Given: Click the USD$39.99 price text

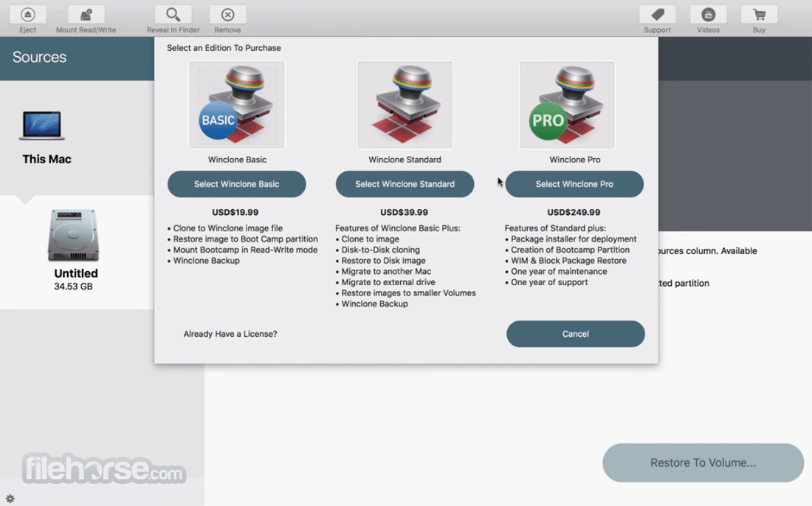Looking at the screenshot, I should pyautogui.click(x=404, y=212).
